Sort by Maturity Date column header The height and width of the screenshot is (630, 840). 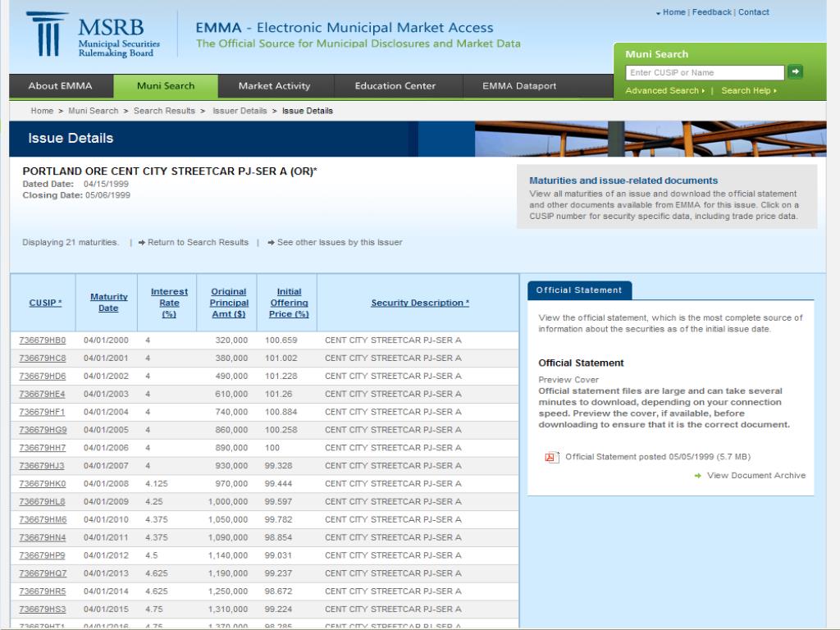click(109, 303)
